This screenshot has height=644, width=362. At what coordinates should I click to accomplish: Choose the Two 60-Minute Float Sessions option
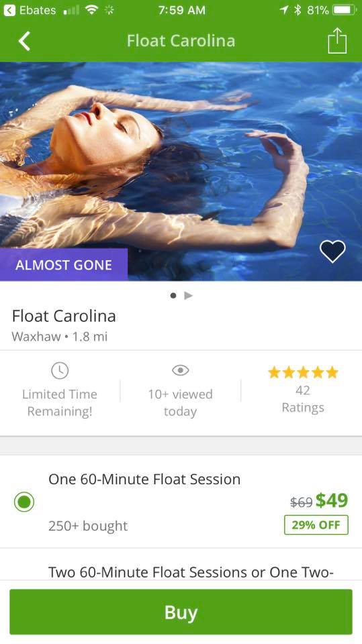[191, 572]
